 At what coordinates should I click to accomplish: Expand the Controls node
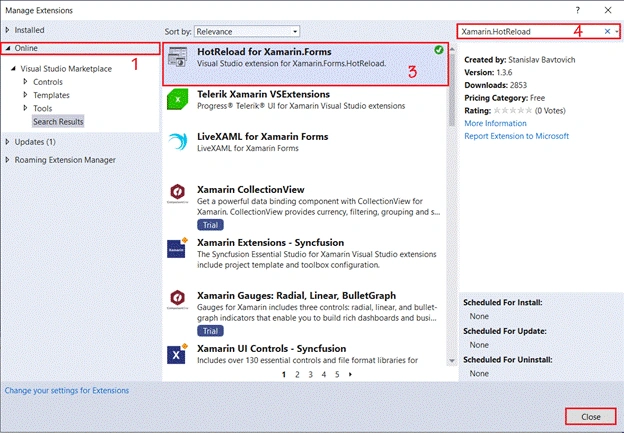[x=25, y=82]
